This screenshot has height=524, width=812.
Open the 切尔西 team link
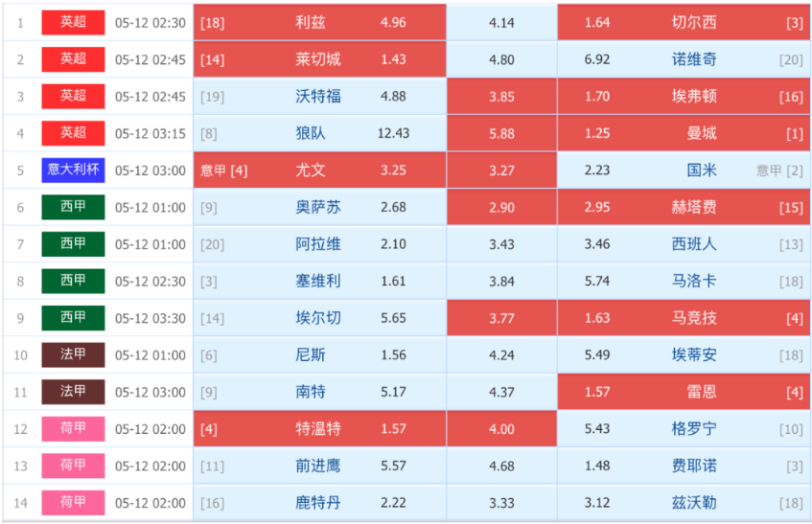[x=694, y=22]
